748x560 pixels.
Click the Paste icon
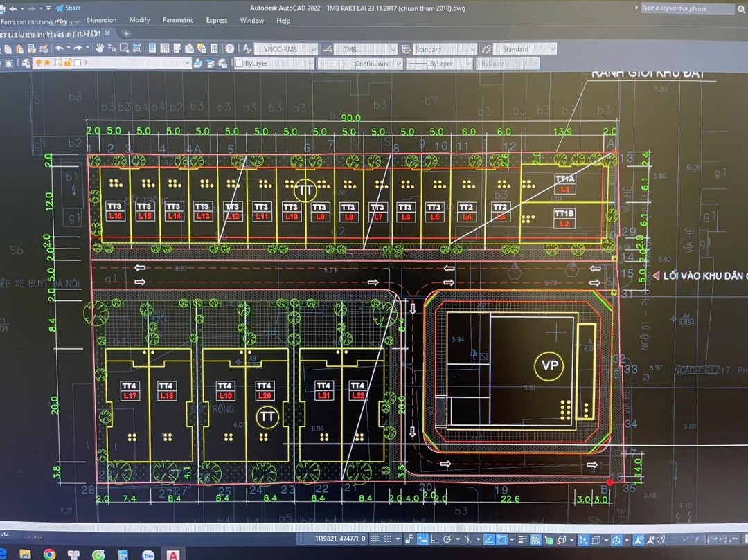click(19, 48)
